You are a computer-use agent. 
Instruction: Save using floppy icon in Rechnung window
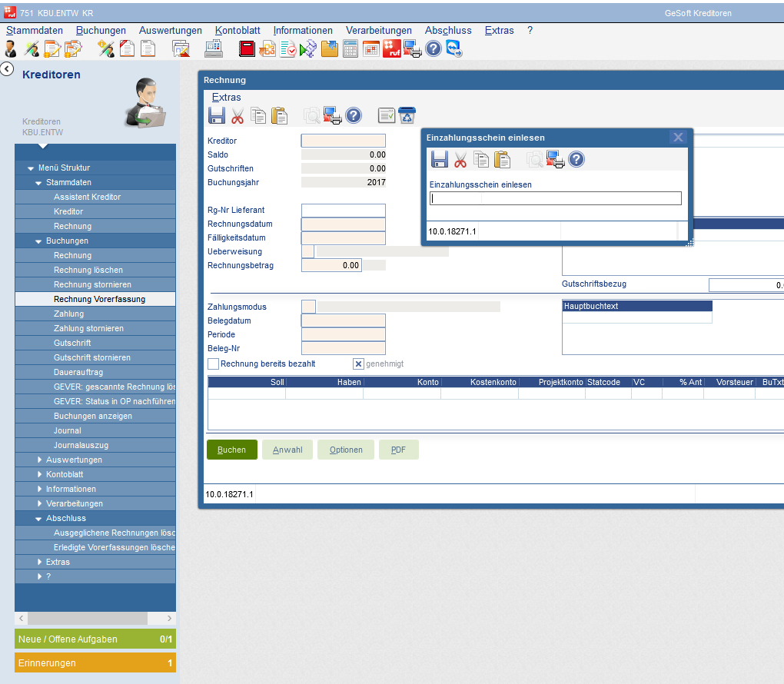click(217, 115)
